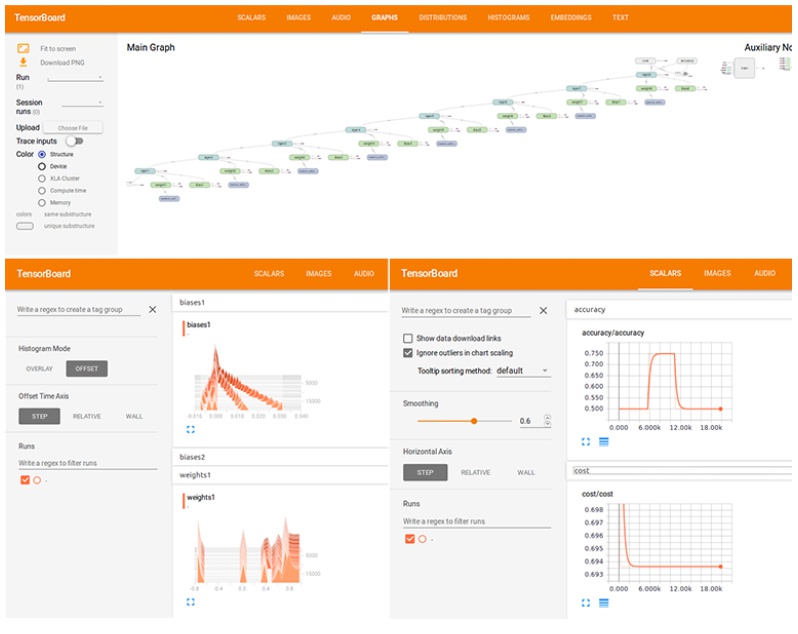Open IMAGES tab in top TensorBoard
The image size is (798, 634).
pos(298,17)
